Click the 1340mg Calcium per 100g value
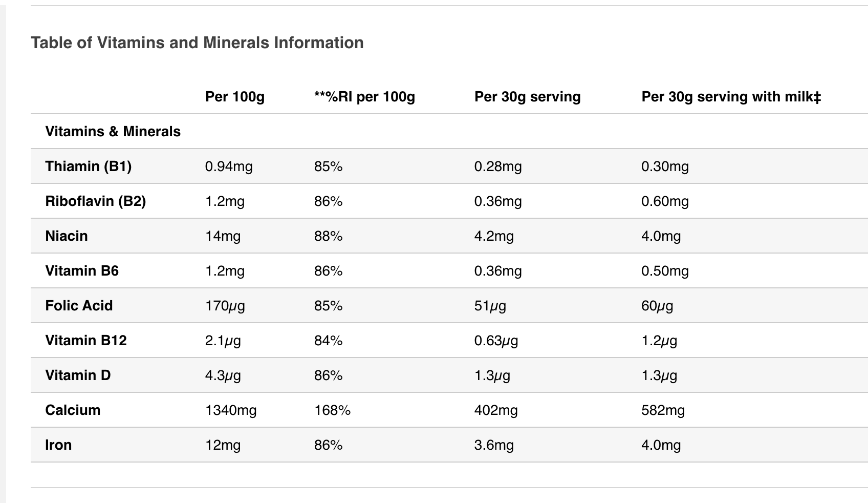Viewport: 868px width, 503px height. tap(231, 410)
